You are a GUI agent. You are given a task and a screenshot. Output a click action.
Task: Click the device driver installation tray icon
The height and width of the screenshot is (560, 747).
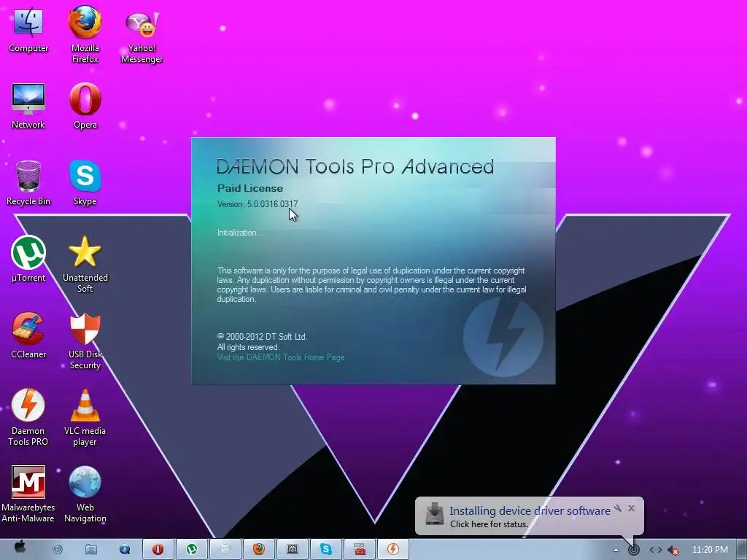click(634, 550)
